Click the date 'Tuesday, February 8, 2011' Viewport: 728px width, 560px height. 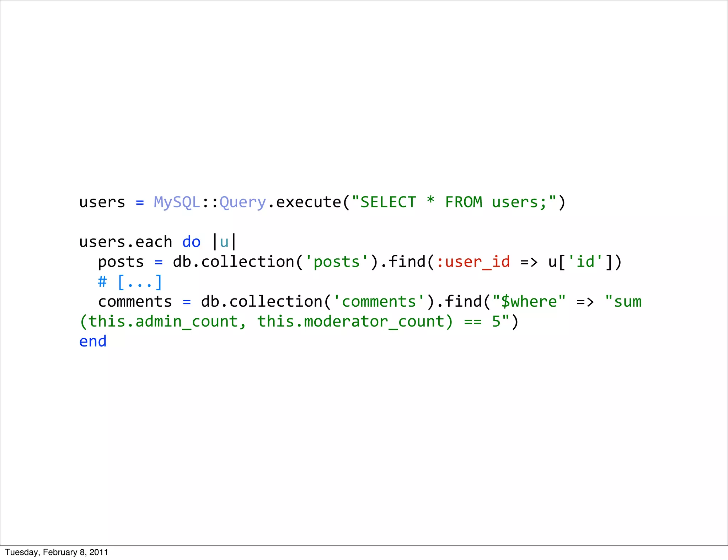57,552
